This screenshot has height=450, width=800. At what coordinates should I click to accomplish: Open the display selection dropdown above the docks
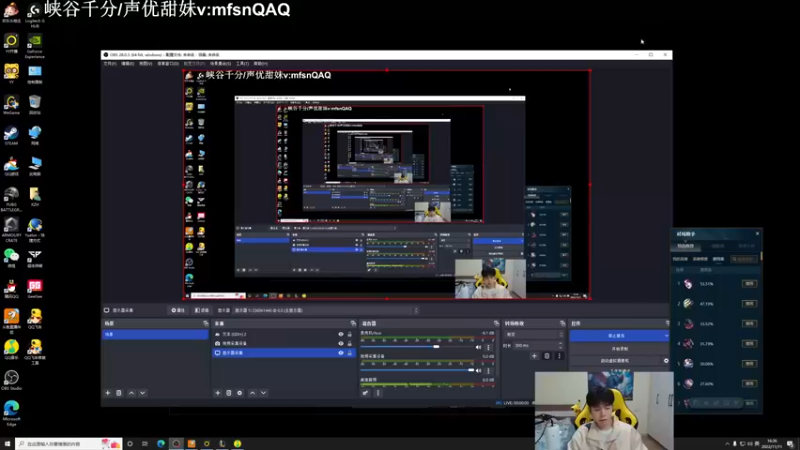(x=326, y=310)
